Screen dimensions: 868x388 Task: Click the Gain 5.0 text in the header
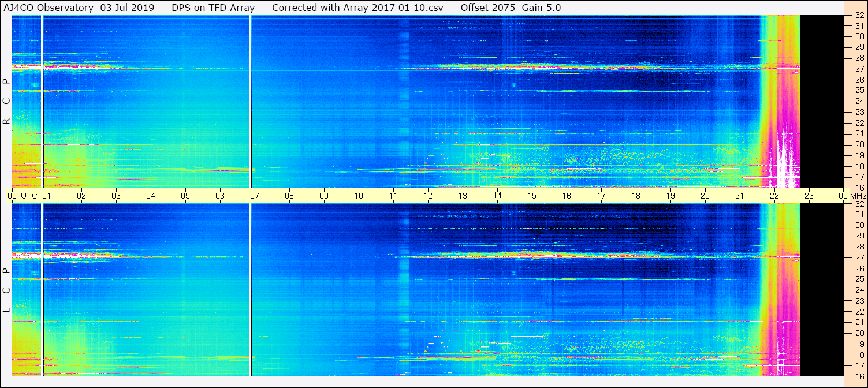pyautogui.click(x=541, y=8)
